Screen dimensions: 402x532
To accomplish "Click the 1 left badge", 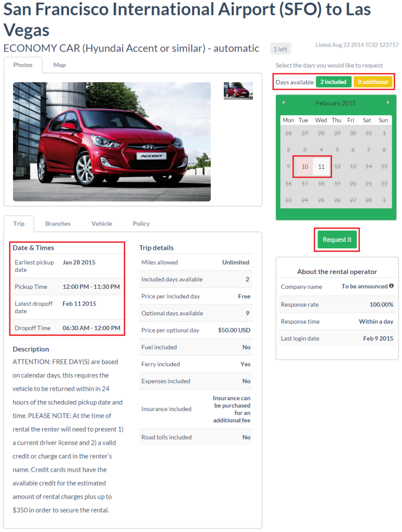I will click(280, 49).
